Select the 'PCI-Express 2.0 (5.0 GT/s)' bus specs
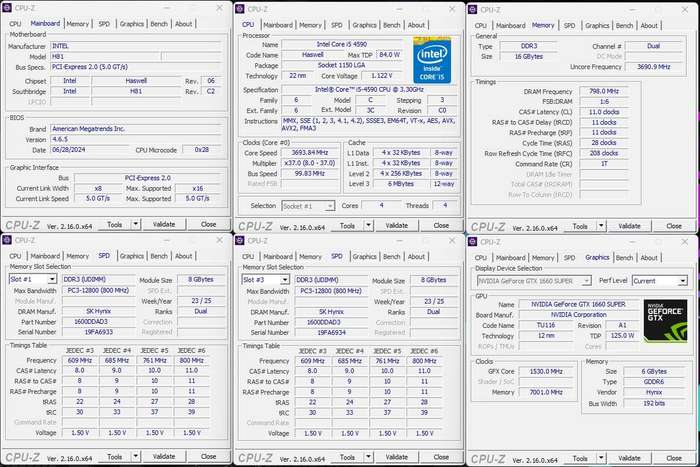Image resolution: width=700 pixels, height=467 pixels. [x=136, y=67]
